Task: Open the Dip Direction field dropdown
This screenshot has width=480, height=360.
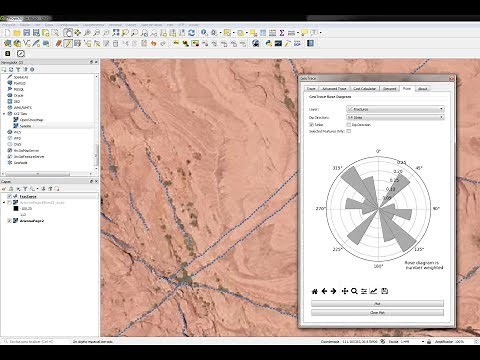Action: point(395,117)
